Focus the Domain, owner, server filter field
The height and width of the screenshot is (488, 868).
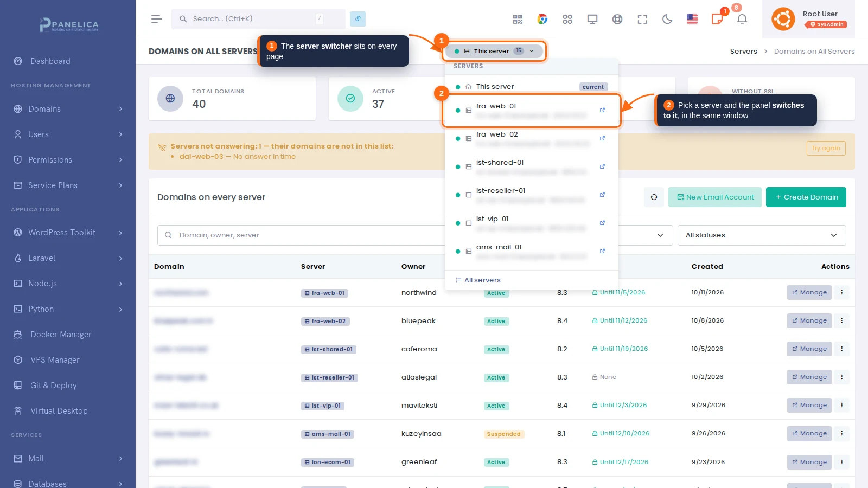click(301, 235)
